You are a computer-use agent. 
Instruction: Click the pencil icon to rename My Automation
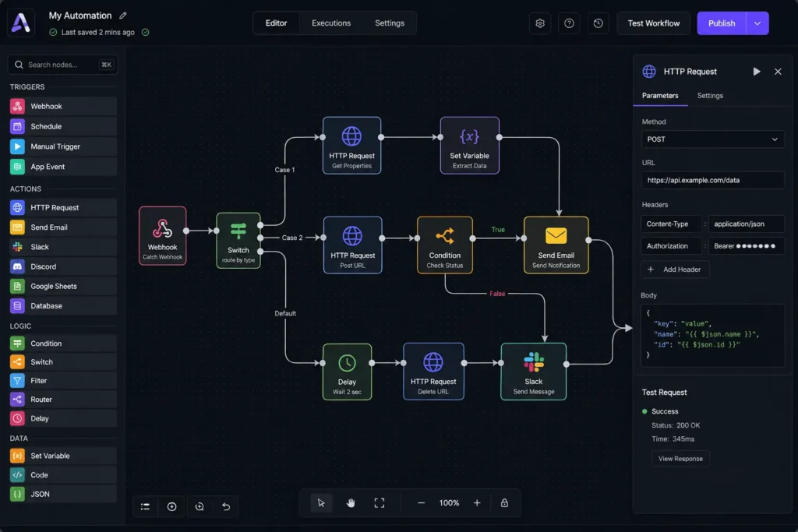122,16
